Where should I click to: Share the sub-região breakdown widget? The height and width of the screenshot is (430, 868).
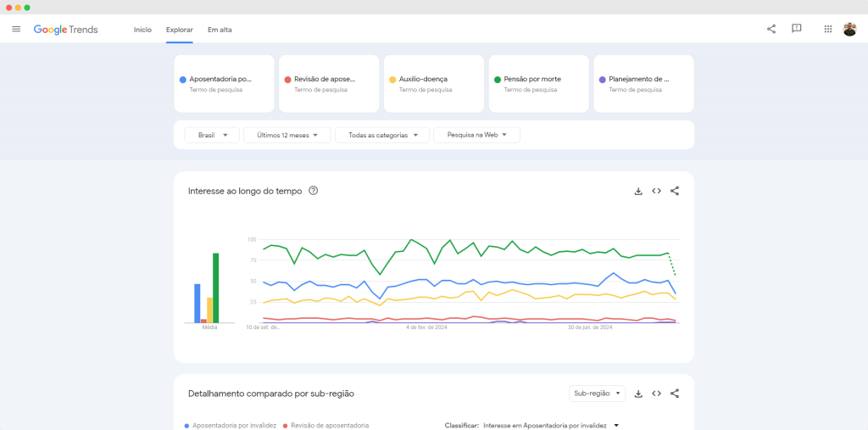tap(675, 394)
